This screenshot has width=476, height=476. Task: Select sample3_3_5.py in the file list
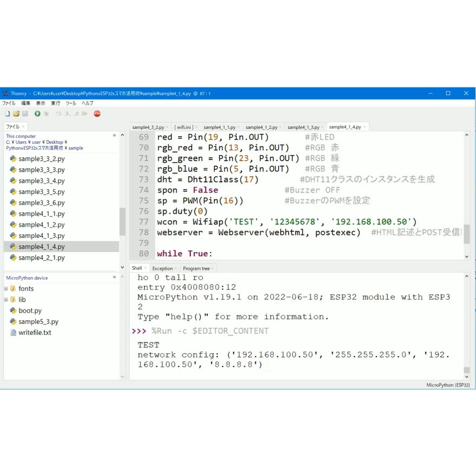tap(42, 191)
